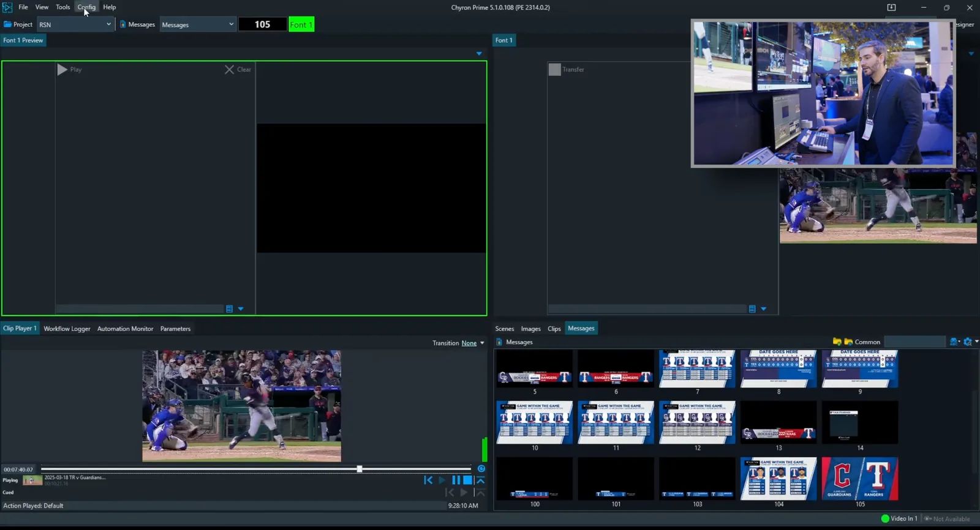980x530 pixels.
Task: Click the second yellow folder icon beside Common
Action: (848, 342)
